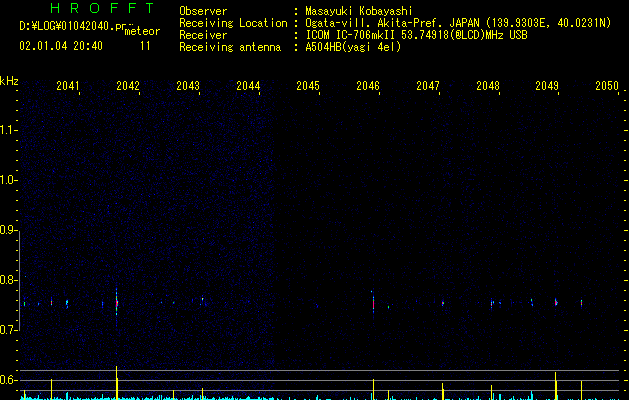Image resolution: width=629 pixels, height=400 pixels.
Task: Click the meteor echo just before 2048
Action: [491, 304]
